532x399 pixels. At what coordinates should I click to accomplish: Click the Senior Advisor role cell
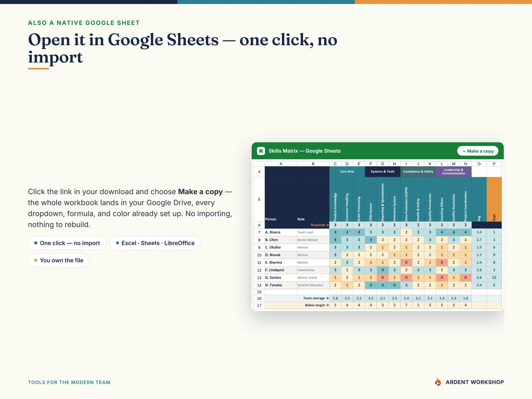click(x=313, y=240)
